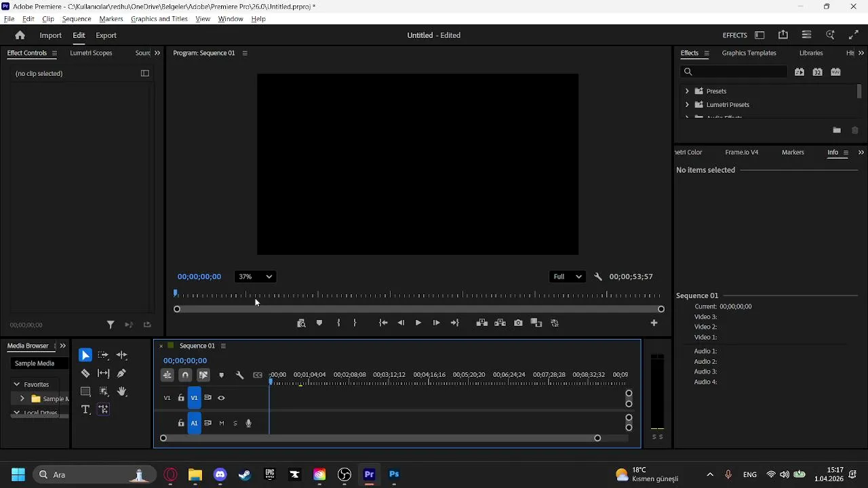Filter by YUV Effects icon

pyautogui.click(x=835, y=72)
